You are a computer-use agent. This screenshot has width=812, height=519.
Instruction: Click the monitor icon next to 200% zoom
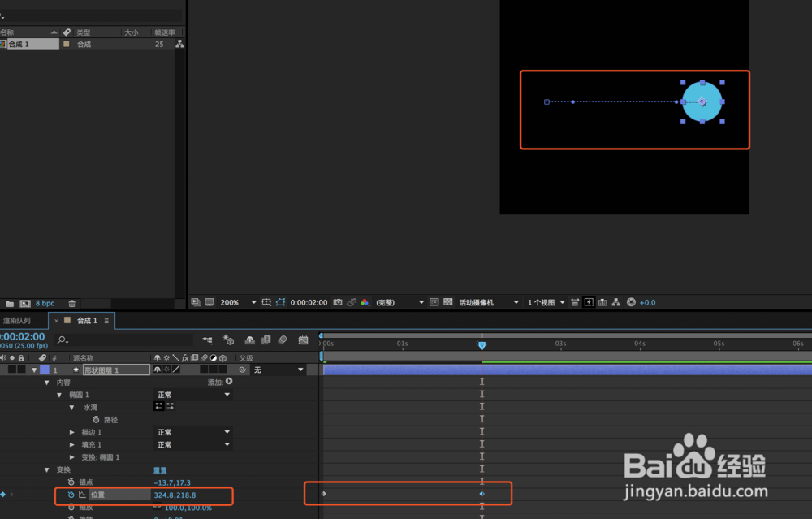click(x=209, y=302)
